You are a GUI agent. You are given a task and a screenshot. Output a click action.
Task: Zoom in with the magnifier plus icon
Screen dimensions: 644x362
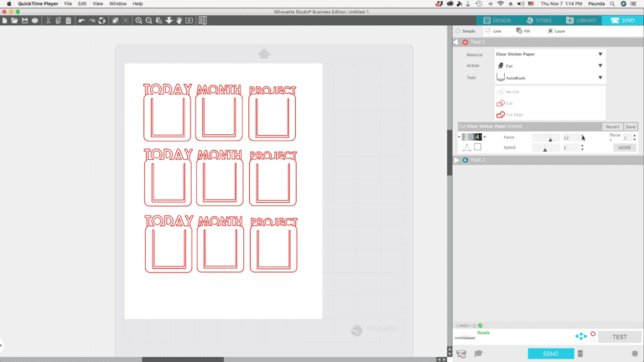click(x=139, y=20)
